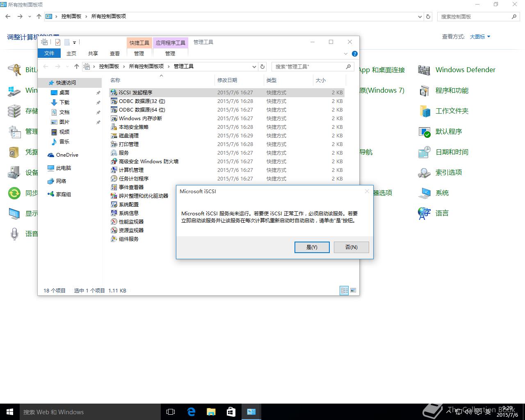Open quick access toolbar customize dropdown
525x420 pixels.
(74, 42)
